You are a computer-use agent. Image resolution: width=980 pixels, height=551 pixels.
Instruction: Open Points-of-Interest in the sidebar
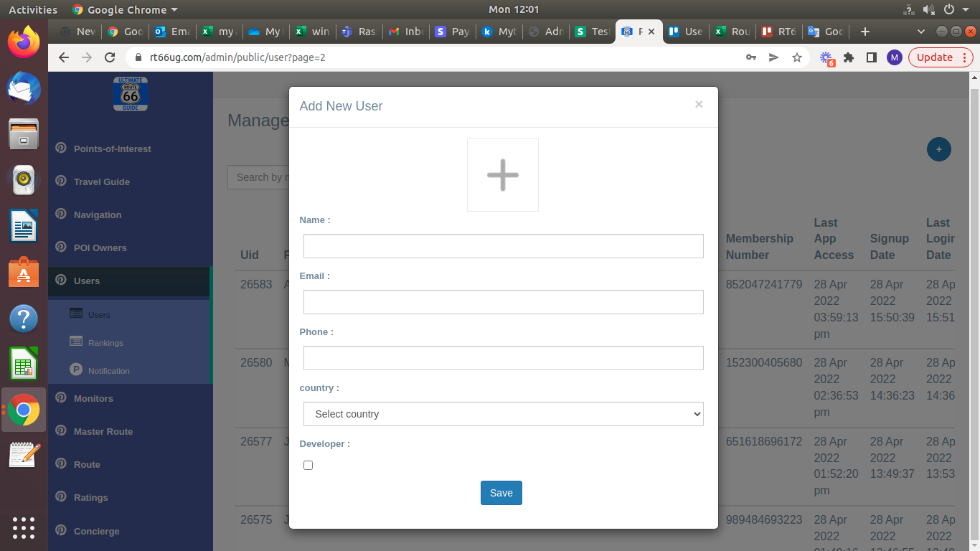click(x=112, y=149)
